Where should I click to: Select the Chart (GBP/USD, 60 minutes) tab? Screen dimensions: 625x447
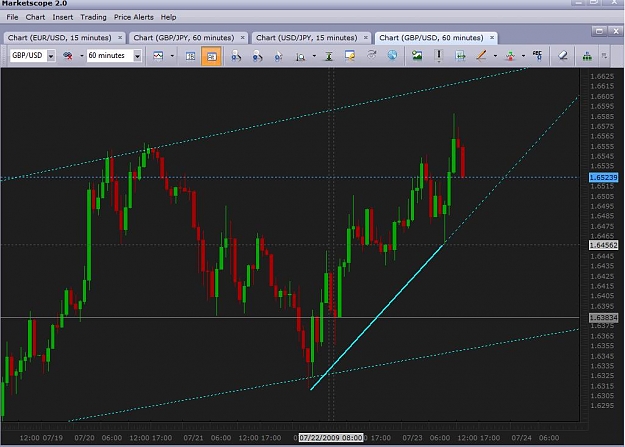coord(431,37)
